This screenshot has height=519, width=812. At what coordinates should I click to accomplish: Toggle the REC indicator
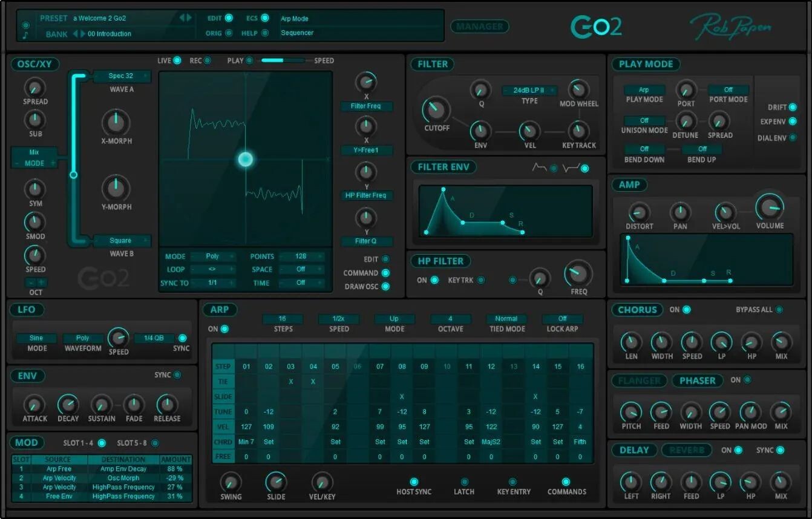(208, 60)
